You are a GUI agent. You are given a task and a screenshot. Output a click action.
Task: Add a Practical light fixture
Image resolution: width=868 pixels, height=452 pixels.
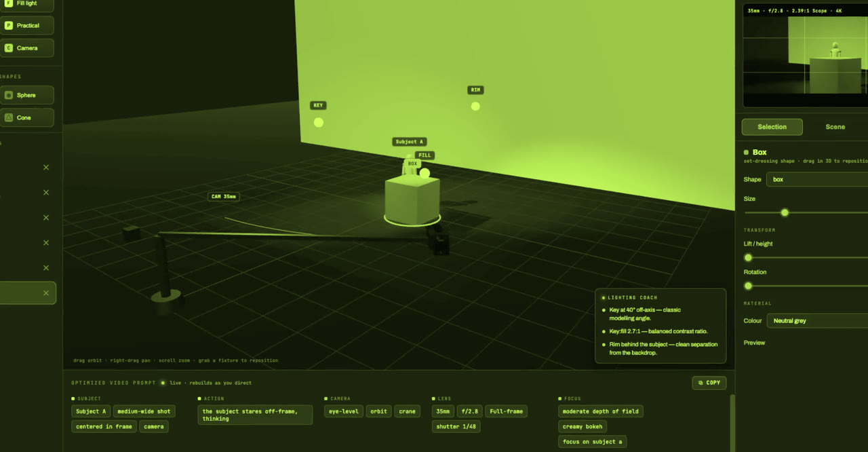tap(26, 25)
